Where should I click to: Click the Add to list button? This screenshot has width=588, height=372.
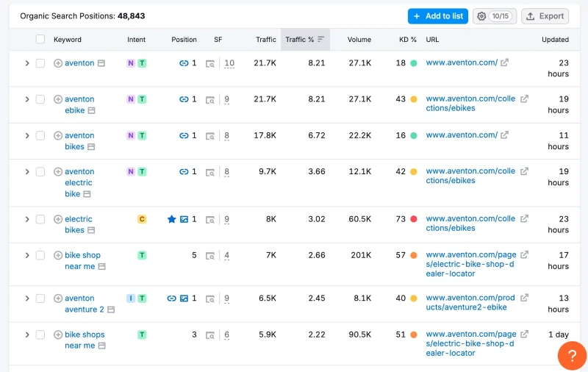tap(438, 16)
